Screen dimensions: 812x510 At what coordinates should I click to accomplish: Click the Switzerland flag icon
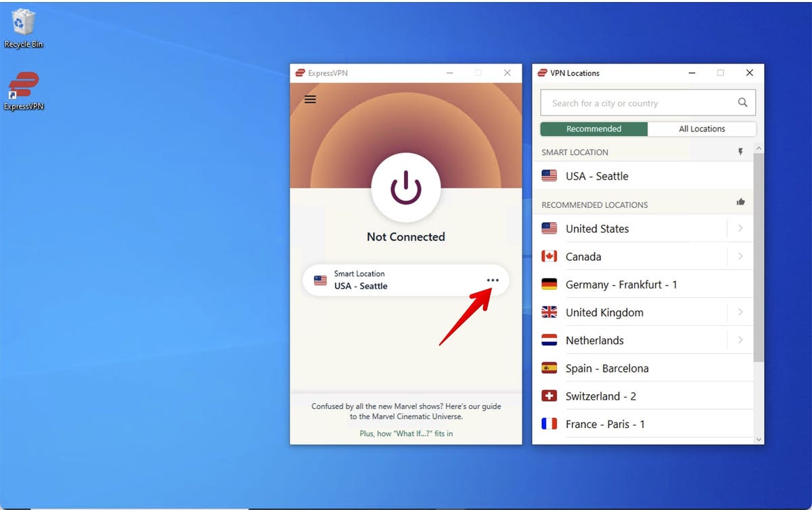click(549, 396)
